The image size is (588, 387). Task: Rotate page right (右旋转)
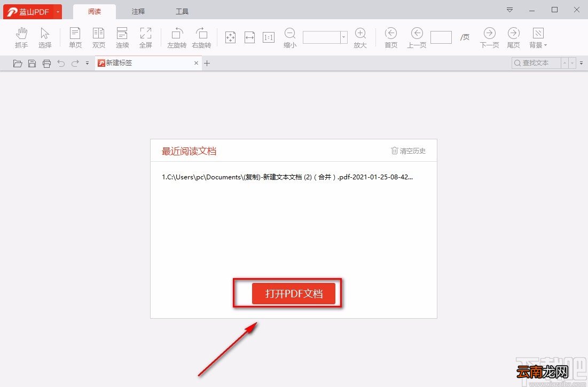pyautogui.click(x=201, y=37)
